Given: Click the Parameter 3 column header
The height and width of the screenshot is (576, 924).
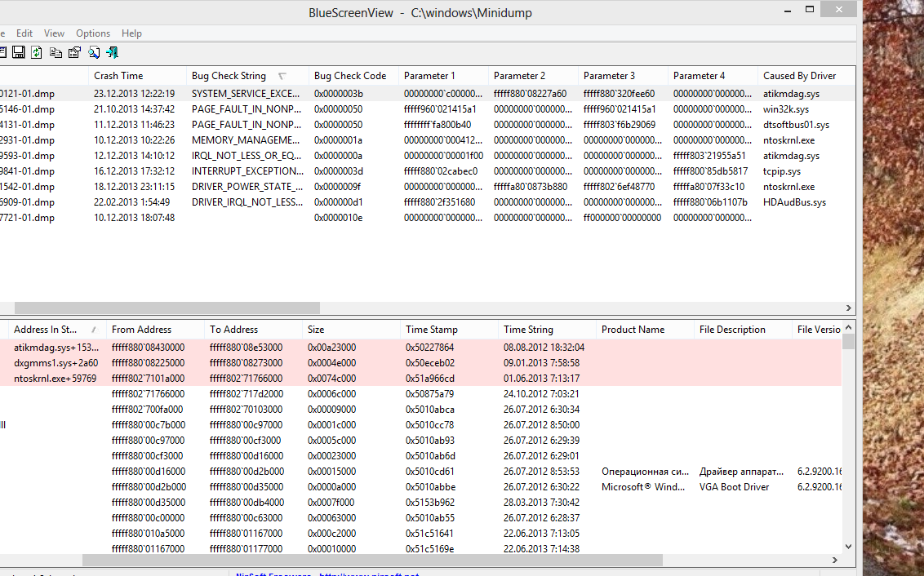Looking at the screenshot, I should pos(623,75).
